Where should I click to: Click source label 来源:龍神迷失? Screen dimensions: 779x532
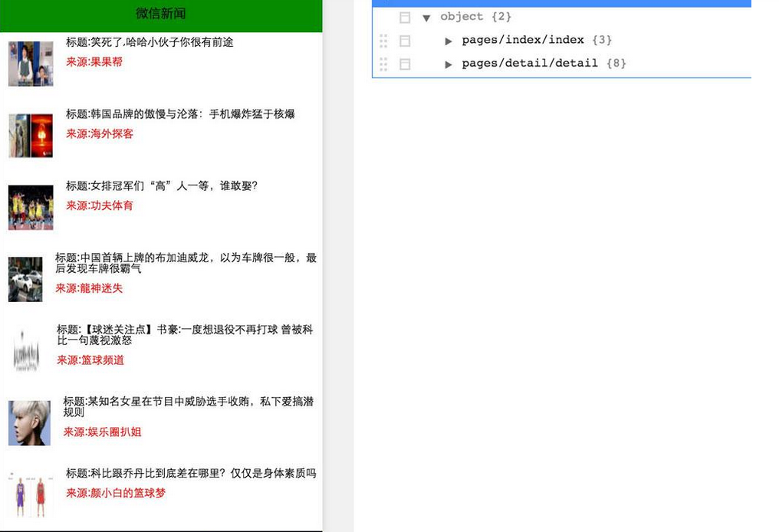[x=89, y=288]
